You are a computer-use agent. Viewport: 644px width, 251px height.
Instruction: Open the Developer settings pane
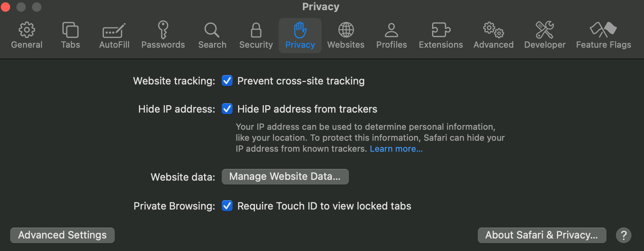(544, 35)
